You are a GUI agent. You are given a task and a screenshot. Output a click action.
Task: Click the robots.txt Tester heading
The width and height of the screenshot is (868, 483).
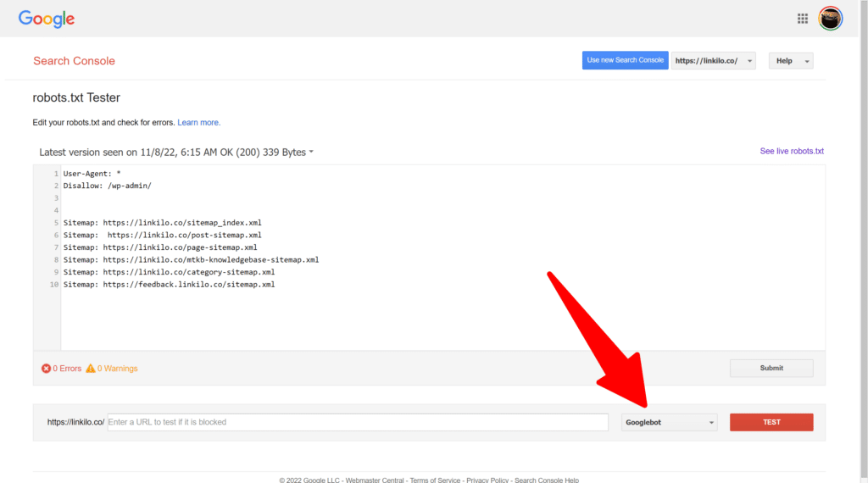click(76, 98)
